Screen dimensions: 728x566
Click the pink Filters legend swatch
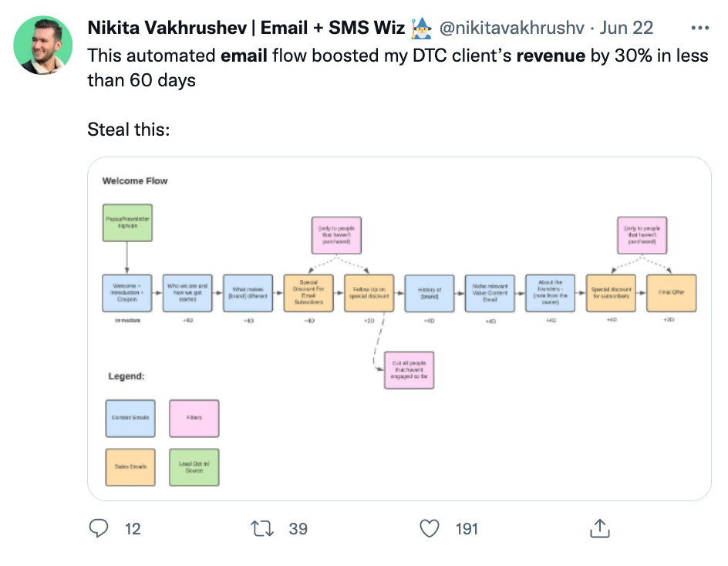pyautogui.click(x=194, y=418)
